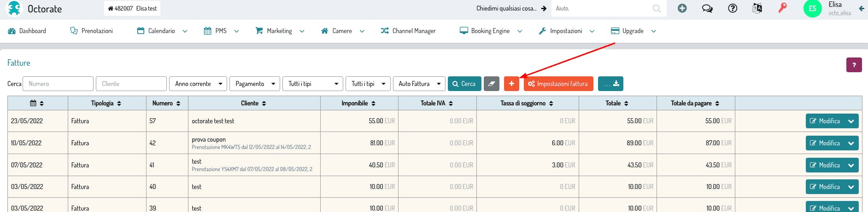The height and width of the screenshot is (212, 868).
Task: Click the eraser clear filters icon
Action: tap(492, 84)
